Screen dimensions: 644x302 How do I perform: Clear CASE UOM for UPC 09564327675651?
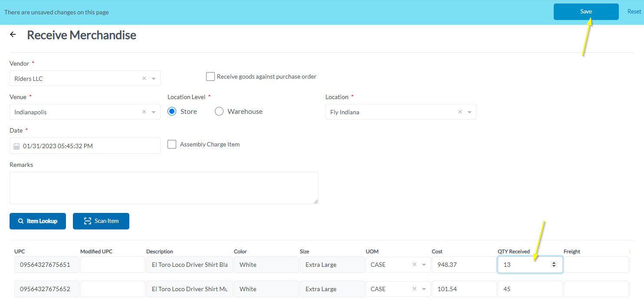[414, 265]
